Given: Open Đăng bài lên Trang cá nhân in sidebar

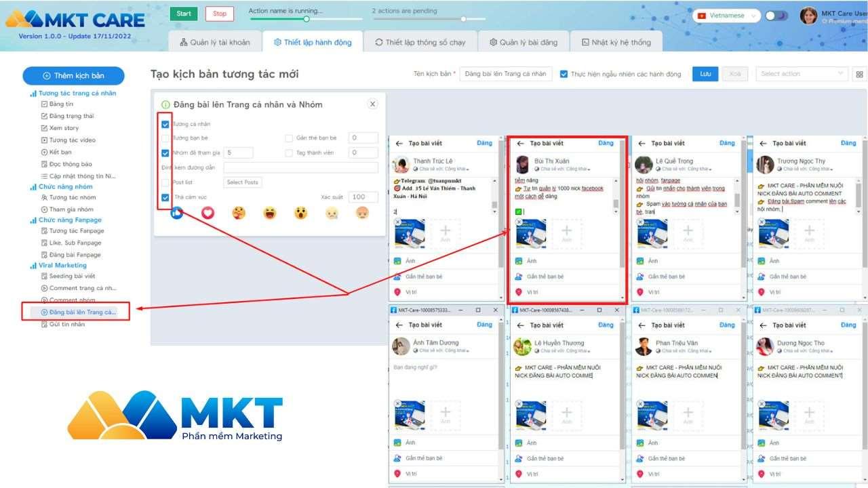Looking at the screenshot, I should pyautogui.click(x=79, y=312).
